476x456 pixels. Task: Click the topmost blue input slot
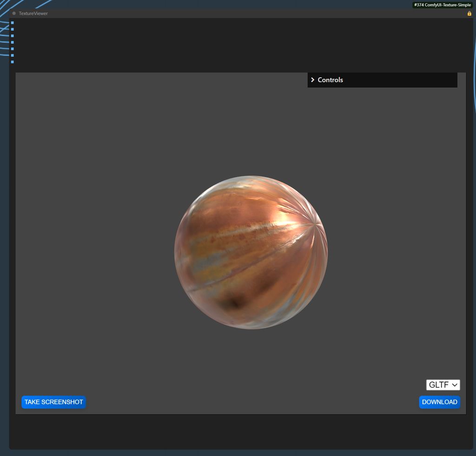coord(13,23)
